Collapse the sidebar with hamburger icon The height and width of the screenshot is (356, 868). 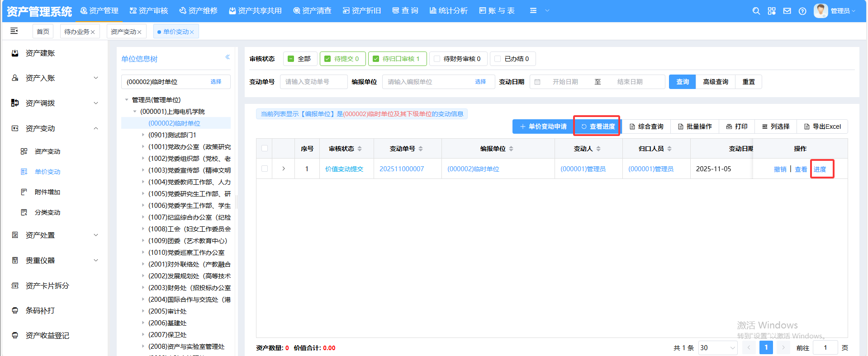pos(14,31)
